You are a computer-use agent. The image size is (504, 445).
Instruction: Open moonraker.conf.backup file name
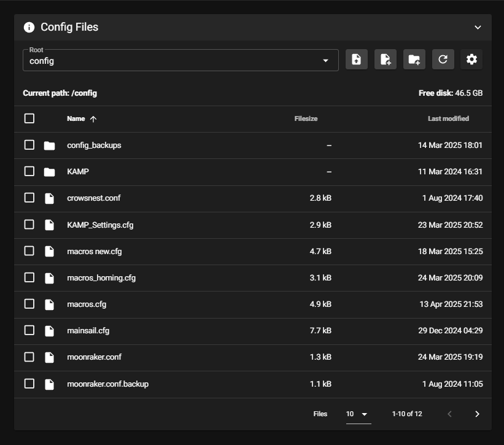pyautogui.click(x=108, y=384)
